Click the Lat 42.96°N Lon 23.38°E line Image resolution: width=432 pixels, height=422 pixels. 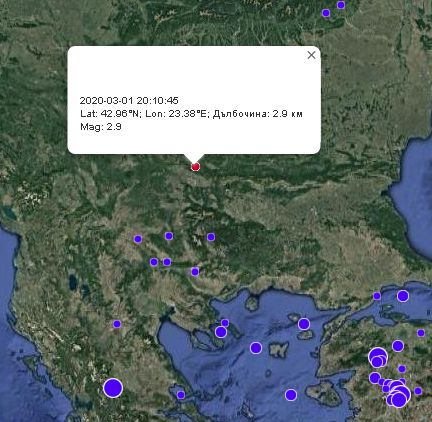pos(191,114)
